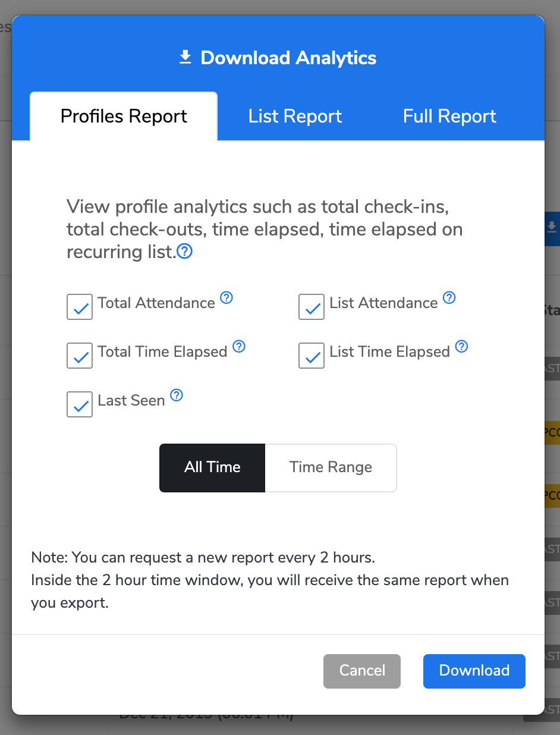
Task: Open Total Time Elapsed help tooltip icon
Action: (239, 346)
